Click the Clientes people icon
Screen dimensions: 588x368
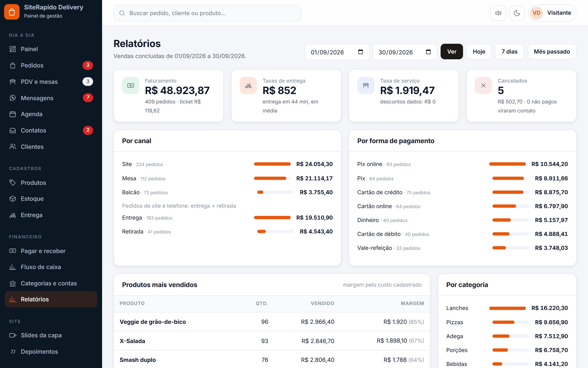[13, 147]
